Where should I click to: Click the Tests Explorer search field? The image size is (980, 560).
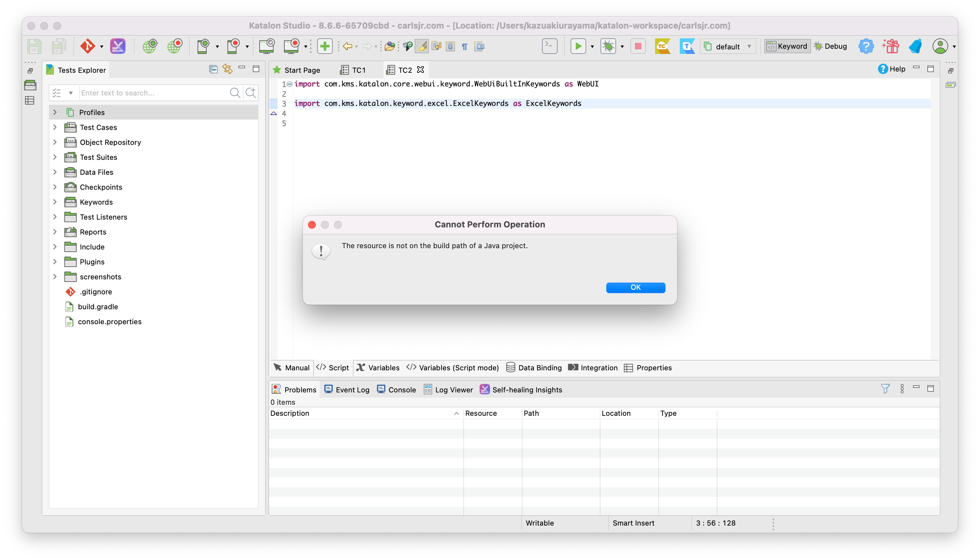click(154, 93)
